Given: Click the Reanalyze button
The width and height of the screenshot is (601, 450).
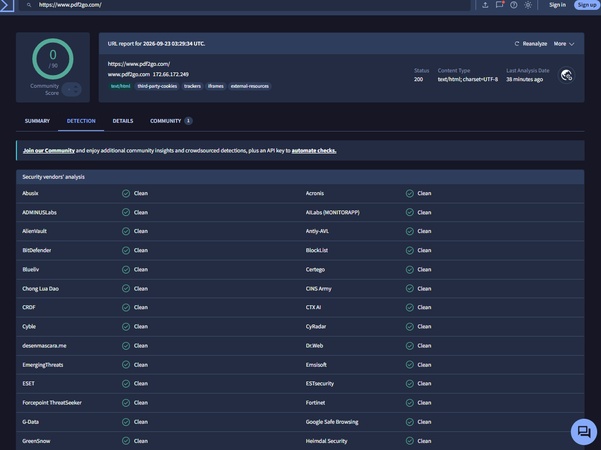Looking at the screenshot, I should tap(531, 44).
